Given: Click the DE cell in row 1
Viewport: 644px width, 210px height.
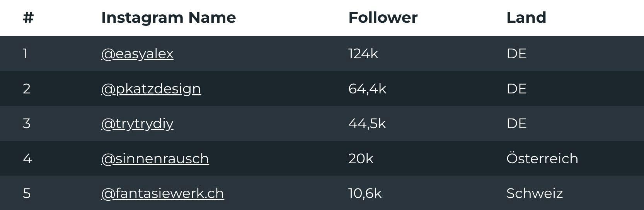Looking at the screenshot, I should [516, 54].
